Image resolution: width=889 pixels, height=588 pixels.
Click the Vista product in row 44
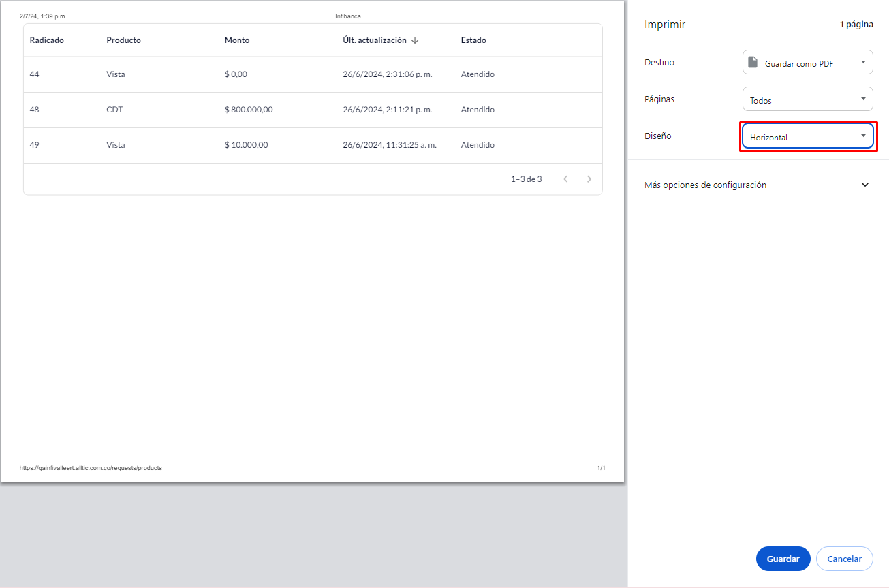pyautogui.click(x=116, y=74)
